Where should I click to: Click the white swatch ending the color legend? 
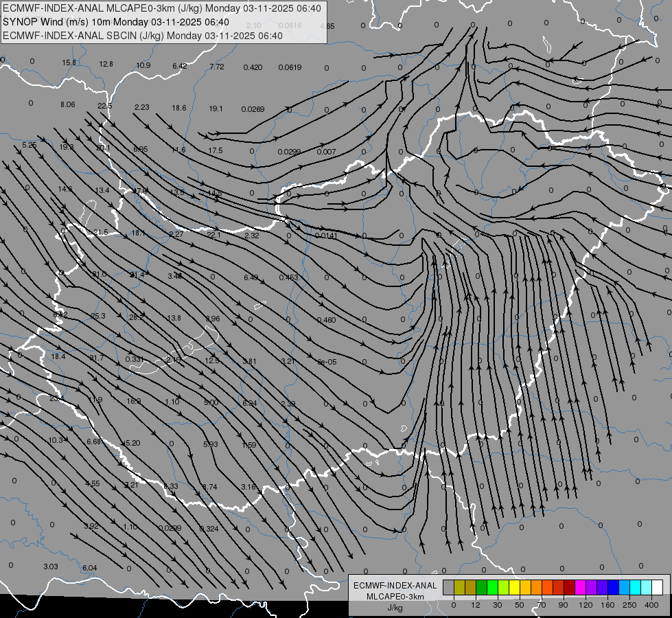coord(658,587)
